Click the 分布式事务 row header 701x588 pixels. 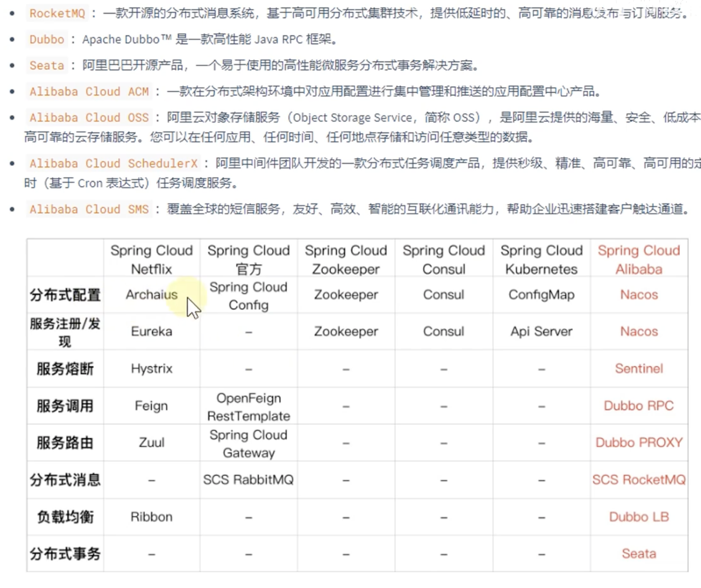65,554
